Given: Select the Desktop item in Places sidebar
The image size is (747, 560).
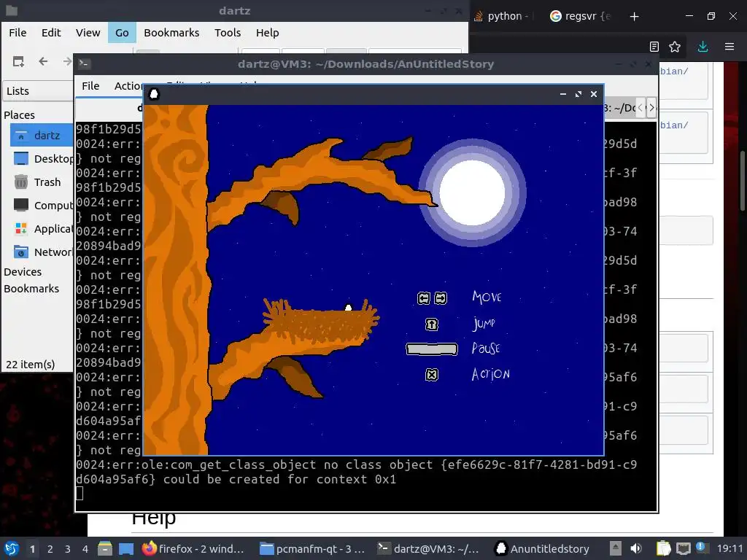Looking at the screenshot, I should click(42, 158).
